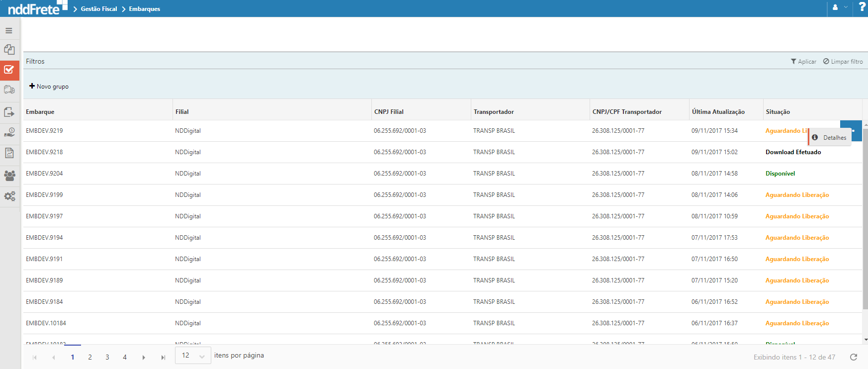Toggle the hamburger menu in sidebar
The width and height of the screenshot is (868, 369).
(x=9, y=31)
